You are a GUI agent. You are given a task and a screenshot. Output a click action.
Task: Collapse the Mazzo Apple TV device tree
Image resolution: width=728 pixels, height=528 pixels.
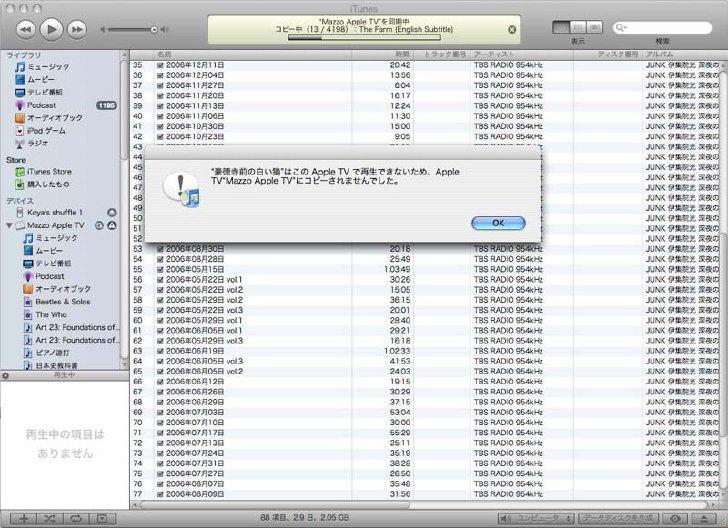9,226
